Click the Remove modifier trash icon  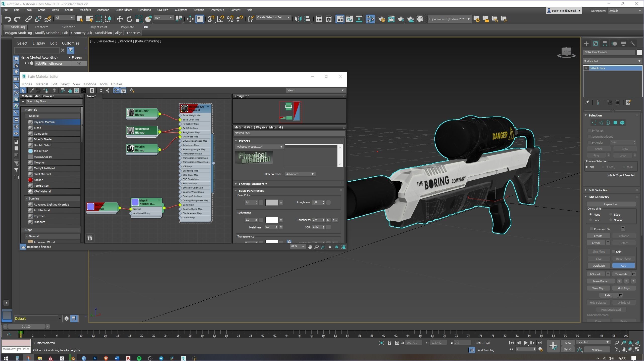pos(618,102)
